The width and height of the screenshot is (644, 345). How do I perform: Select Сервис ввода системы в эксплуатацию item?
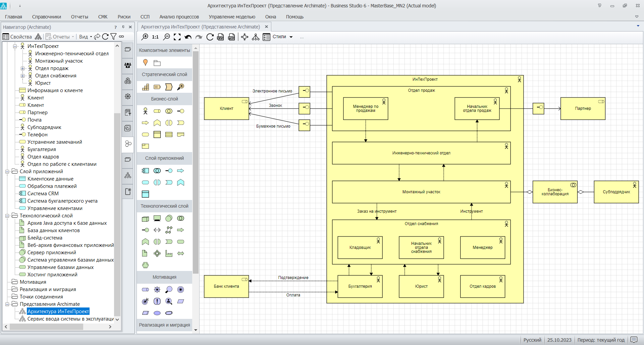click(x=70, y=319)
